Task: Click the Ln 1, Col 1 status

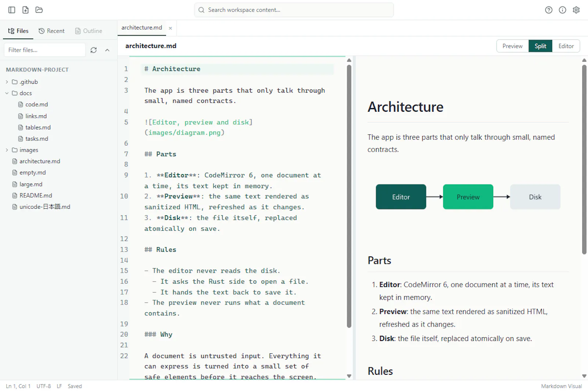Action: [18, 386]
